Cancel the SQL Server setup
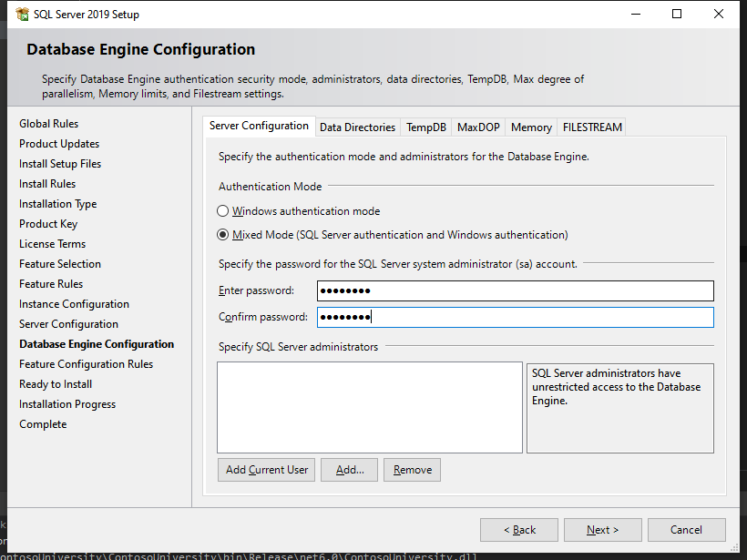747x560 pixels. [x=686, y=530]
